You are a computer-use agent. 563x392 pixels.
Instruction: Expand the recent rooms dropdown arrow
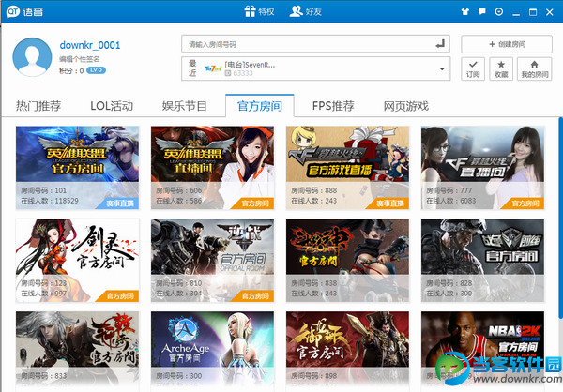point(442,68)
